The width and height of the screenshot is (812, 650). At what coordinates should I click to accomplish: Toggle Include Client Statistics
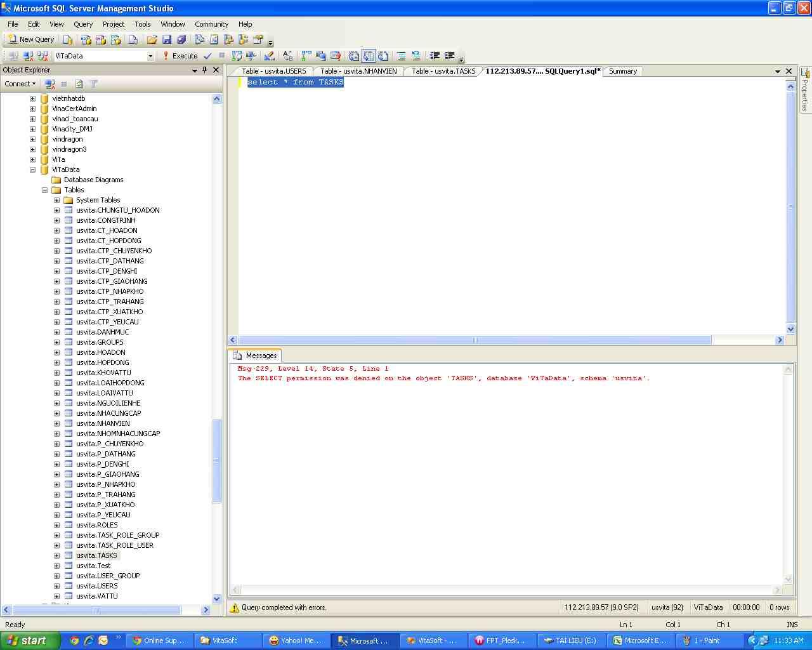320,56
